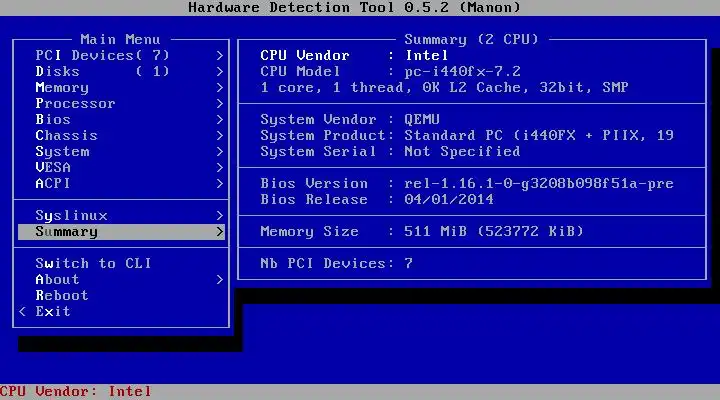Open the Bios menu entry
This screenshot has height=400, width=720.
[121, 120]
